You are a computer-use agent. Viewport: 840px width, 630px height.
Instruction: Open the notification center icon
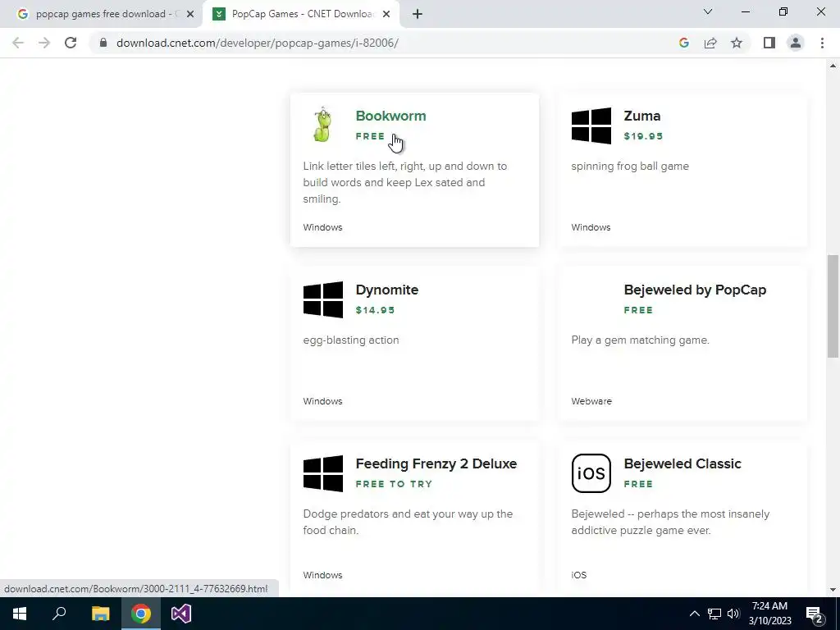pyautogui.click(x=815, y=614)
